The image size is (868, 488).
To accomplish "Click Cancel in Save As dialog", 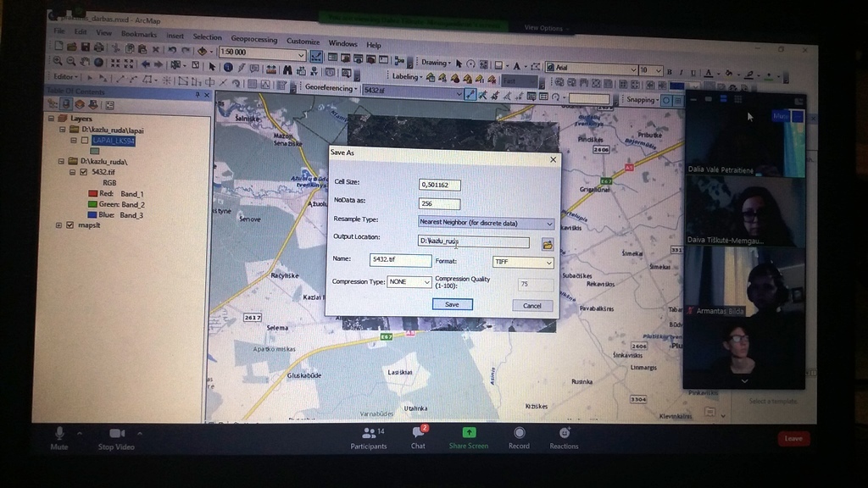I will (532, 305).
